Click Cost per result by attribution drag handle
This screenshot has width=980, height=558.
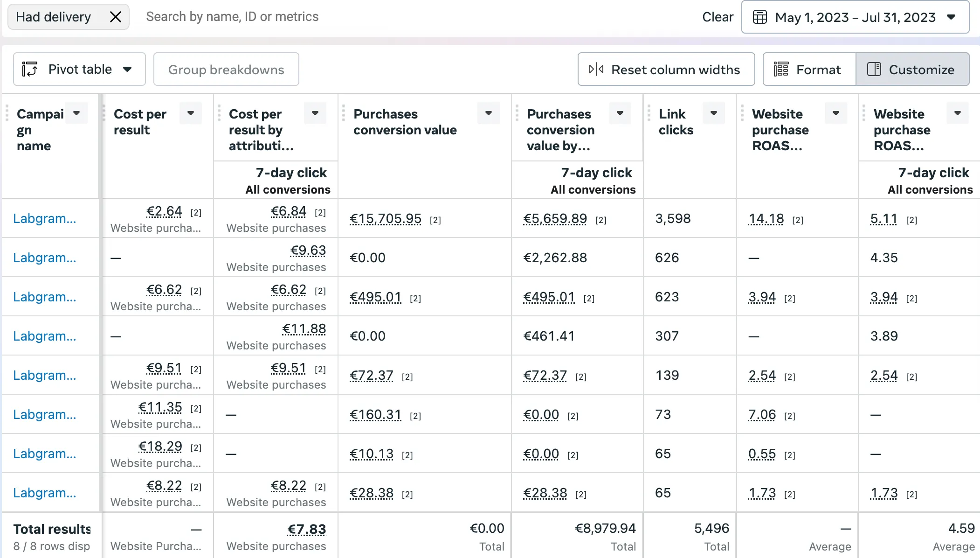219,113
